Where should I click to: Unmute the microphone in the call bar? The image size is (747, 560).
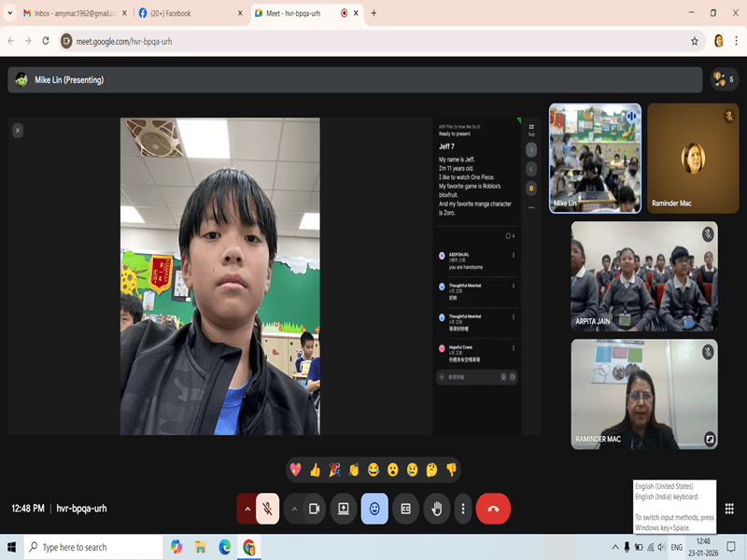tap(267, 509)
